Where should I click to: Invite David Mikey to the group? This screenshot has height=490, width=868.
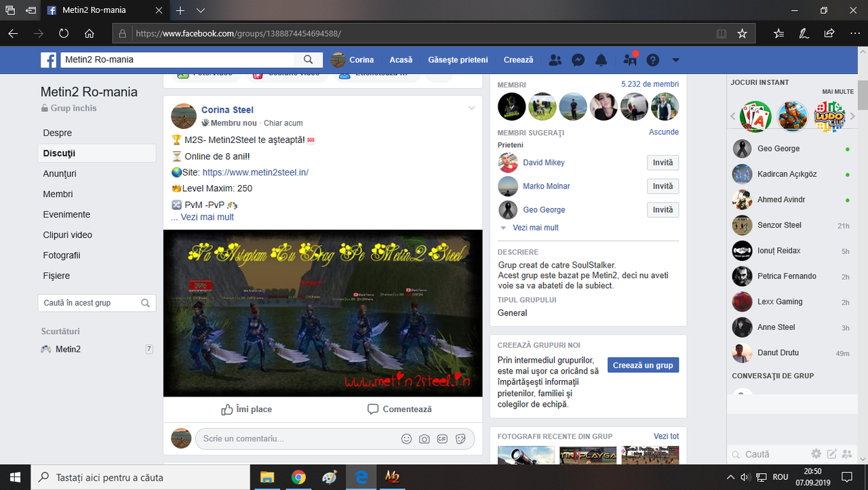[663, 163]
